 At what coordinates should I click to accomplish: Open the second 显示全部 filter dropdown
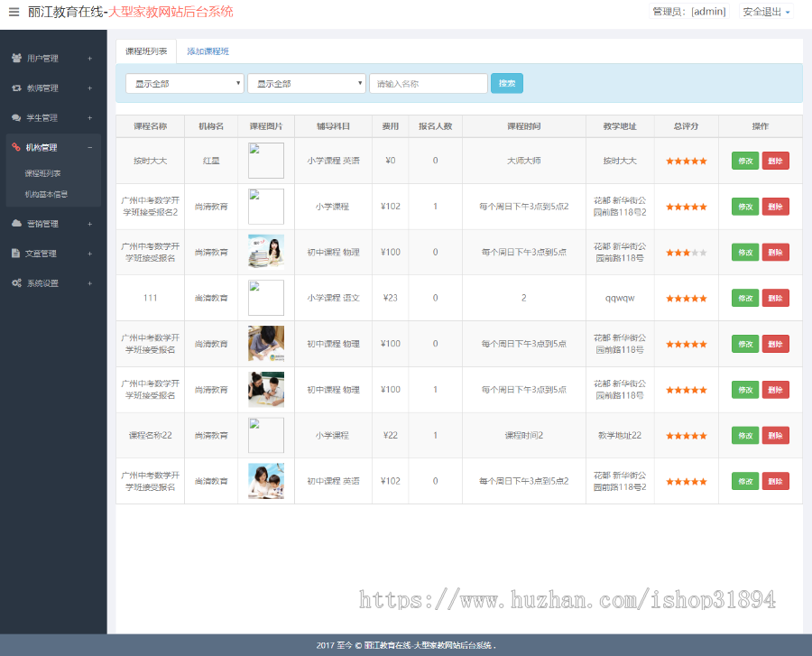(307, 83)
